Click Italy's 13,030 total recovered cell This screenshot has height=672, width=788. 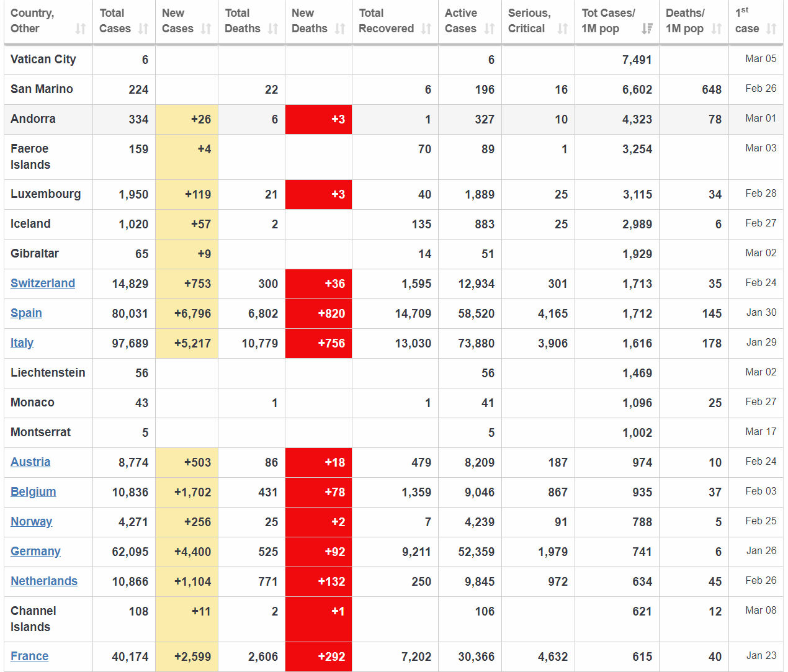(395, 343)
